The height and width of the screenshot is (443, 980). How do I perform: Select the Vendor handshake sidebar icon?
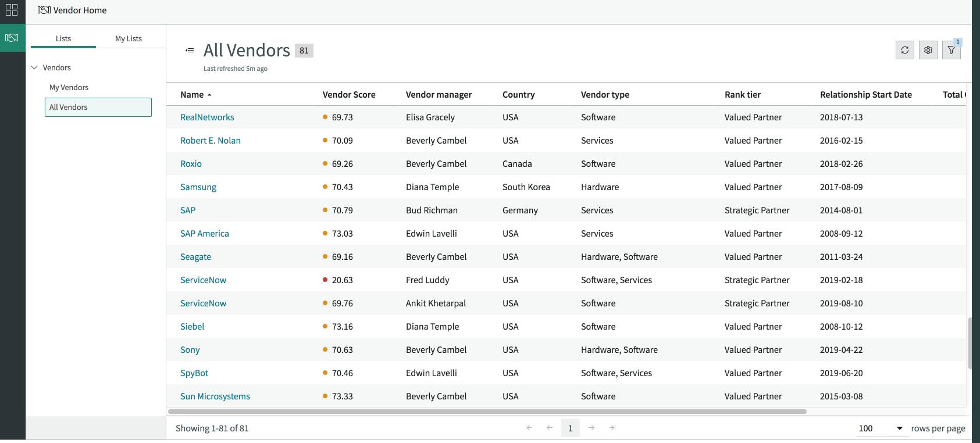click(x=12, y=38)
